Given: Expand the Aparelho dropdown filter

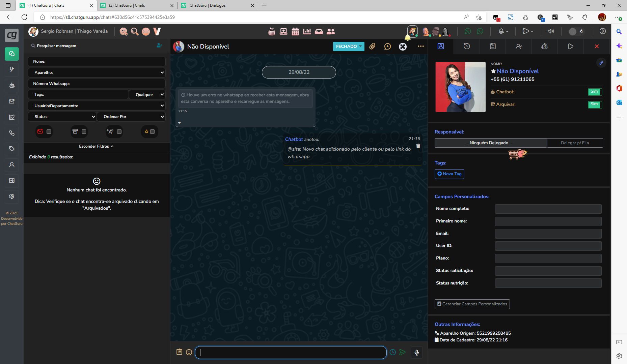Looking at the screenshot, I should (x=97, y=72).
